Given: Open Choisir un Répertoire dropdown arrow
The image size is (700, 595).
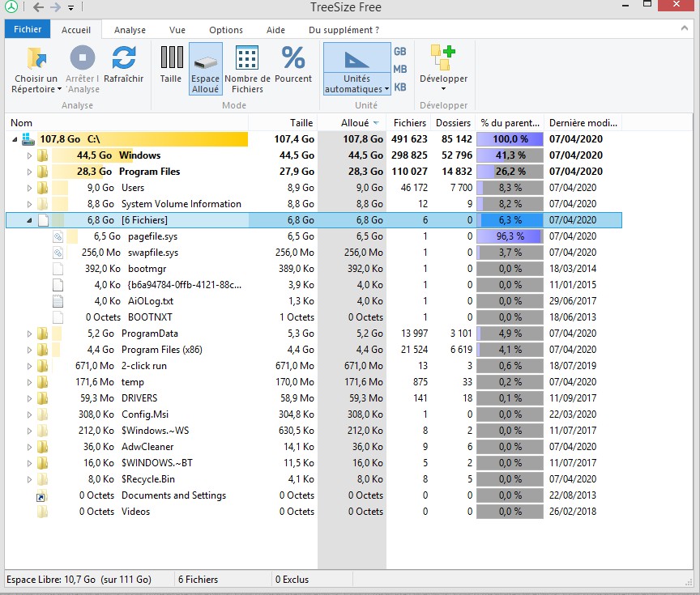Looking at the screenshot, I should coord(59,89).
